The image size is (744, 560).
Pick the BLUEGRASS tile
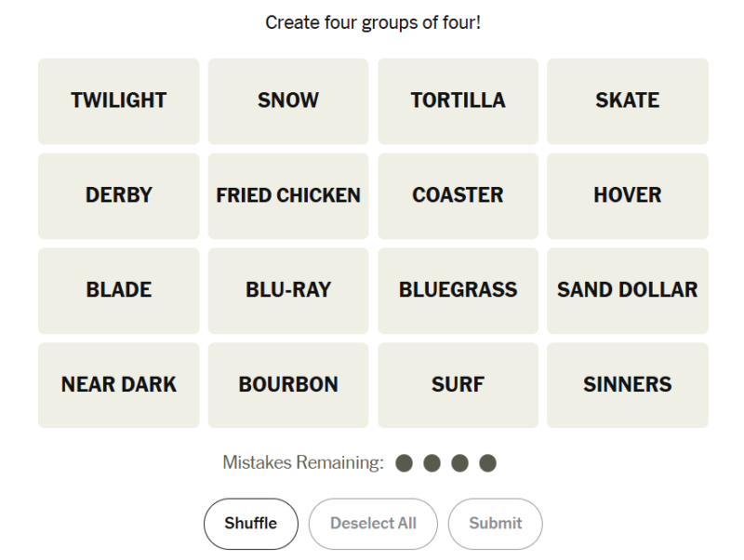click(x=458, y=290)
